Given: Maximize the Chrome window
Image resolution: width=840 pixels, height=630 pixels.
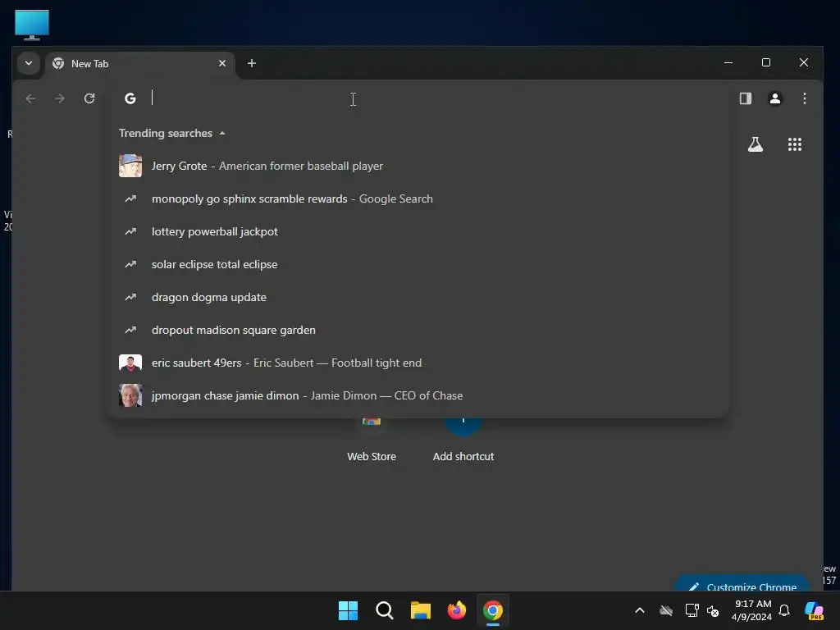Looking at the screenshot, I should pyautogui.click(x=766, y=62).
